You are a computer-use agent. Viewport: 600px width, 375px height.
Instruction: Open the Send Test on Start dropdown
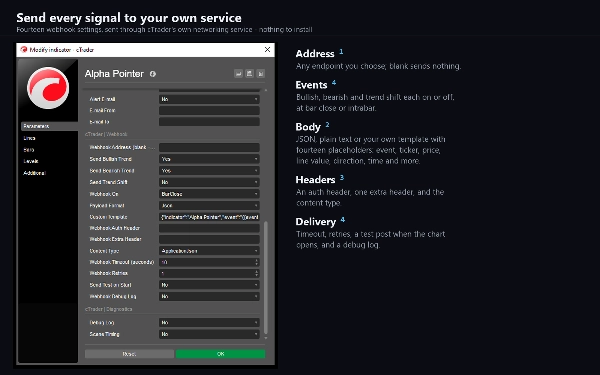click(x=209, y=285)
